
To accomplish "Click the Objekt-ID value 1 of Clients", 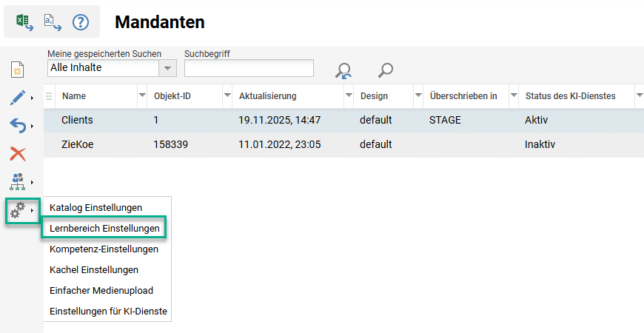I will [156, 121].
